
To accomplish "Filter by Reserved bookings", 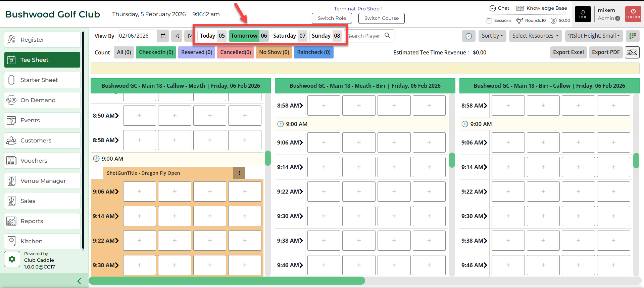I will (197, 52).
